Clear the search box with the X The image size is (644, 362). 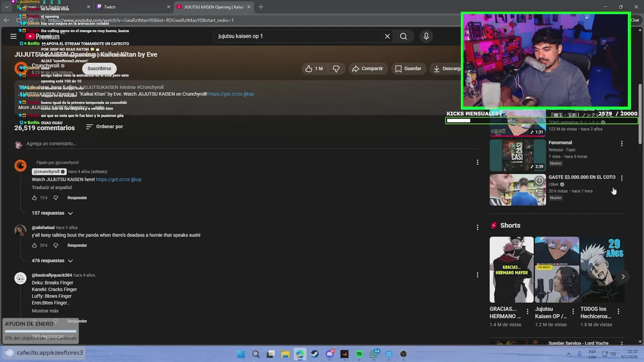point(387,36)
